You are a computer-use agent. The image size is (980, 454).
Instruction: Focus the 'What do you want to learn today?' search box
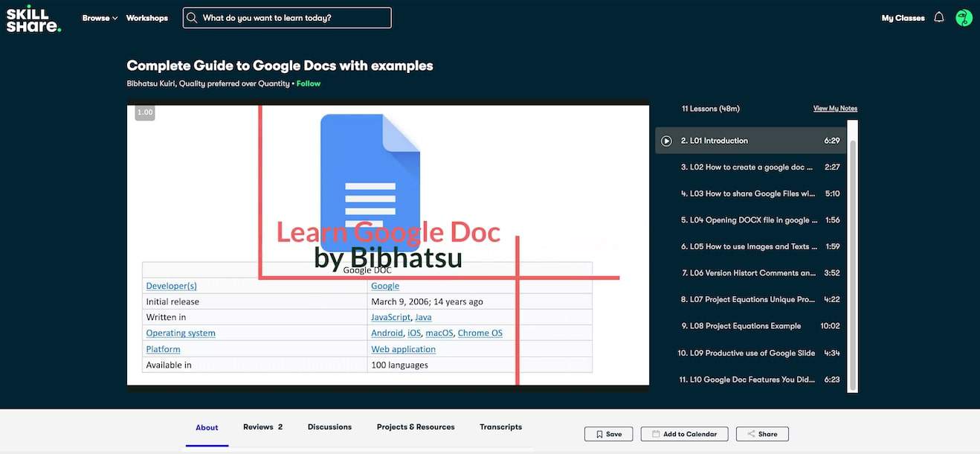point(287,18)
